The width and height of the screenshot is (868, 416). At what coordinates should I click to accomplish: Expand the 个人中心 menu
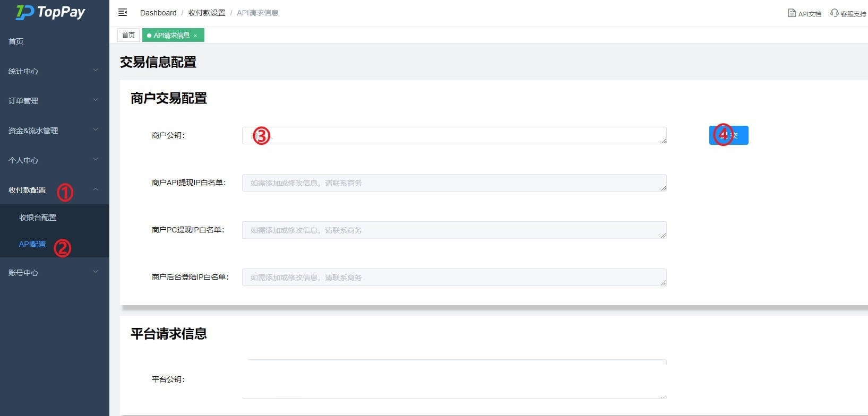pos(55,160)
